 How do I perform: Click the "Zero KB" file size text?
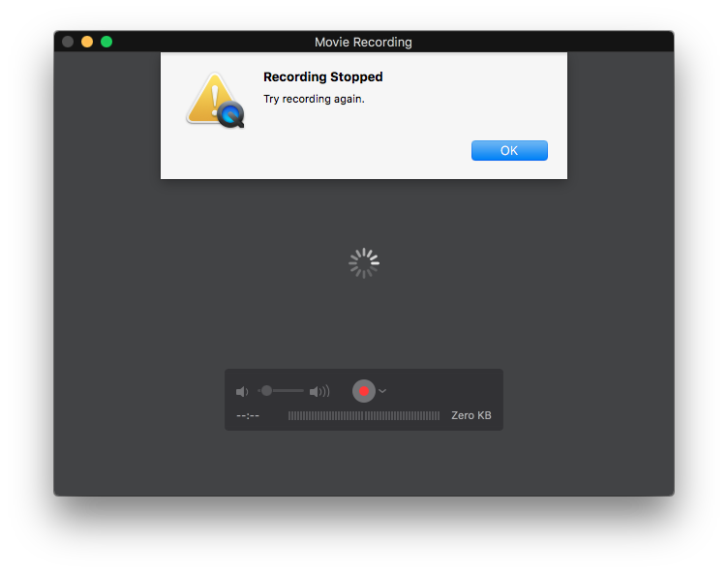[x=470, y=415]
